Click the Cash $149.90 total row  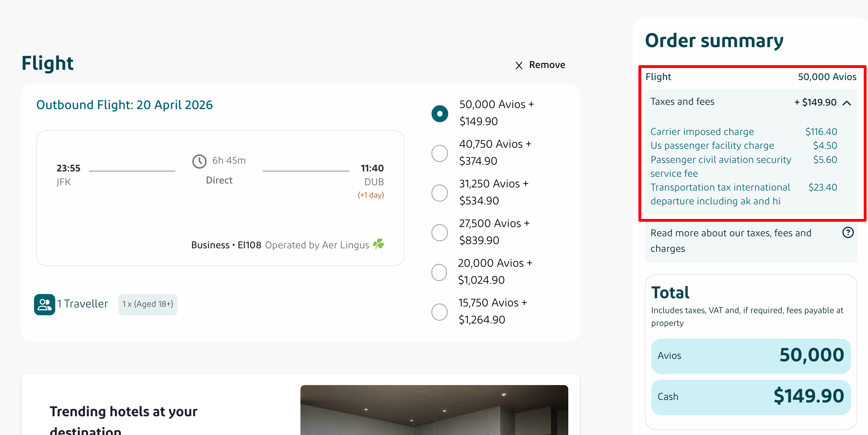click(x=750, y=396)
